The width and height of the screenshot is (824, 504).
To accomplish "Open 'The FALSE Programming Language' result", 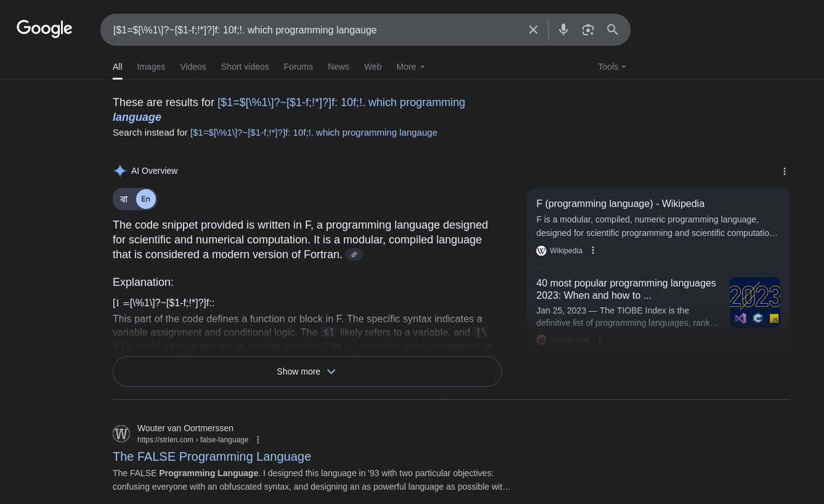I will click(212, 456).
